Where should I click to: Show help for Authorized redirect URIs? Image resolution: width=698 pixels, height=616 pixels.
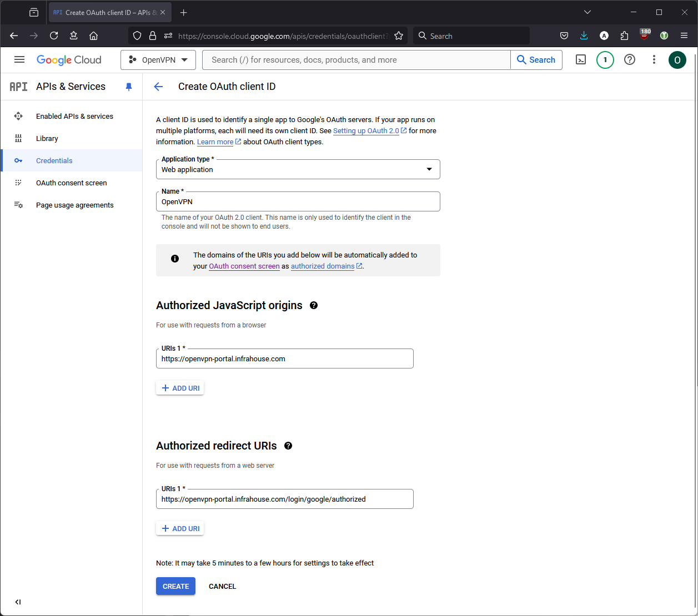288,446
